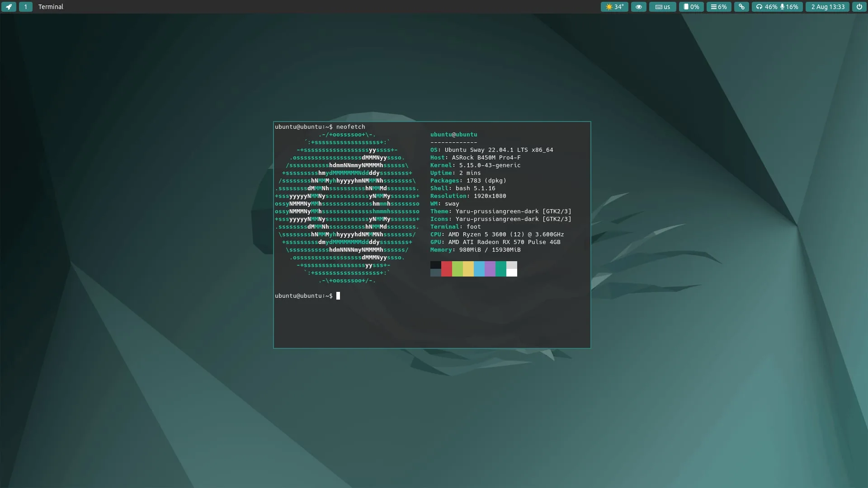868x488 pixels.
Task: Toggle the idle inhibitor eye icon
Action: tap(638, 7)
